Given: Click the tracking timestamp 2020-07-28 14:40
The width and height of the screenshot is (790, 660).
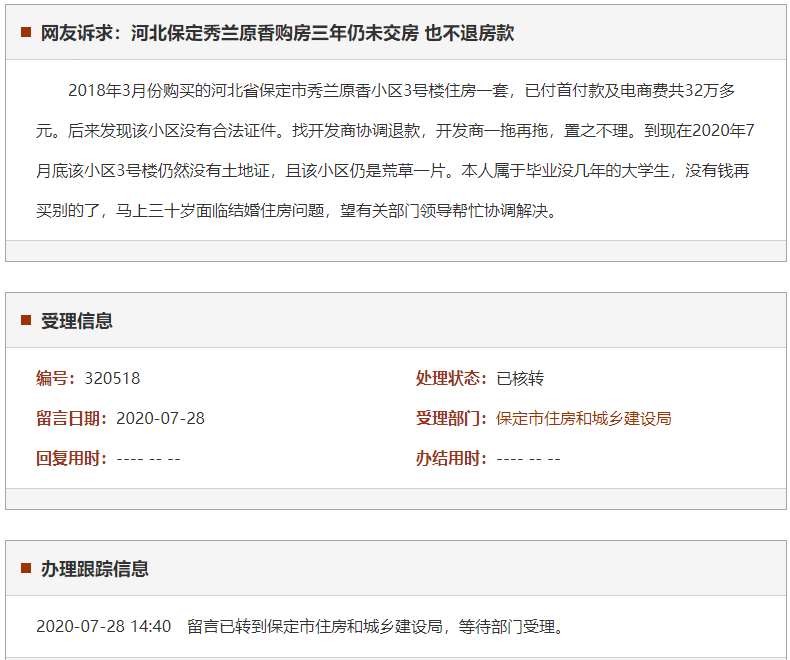Looking at the screenshot, I should pos(103,627).
